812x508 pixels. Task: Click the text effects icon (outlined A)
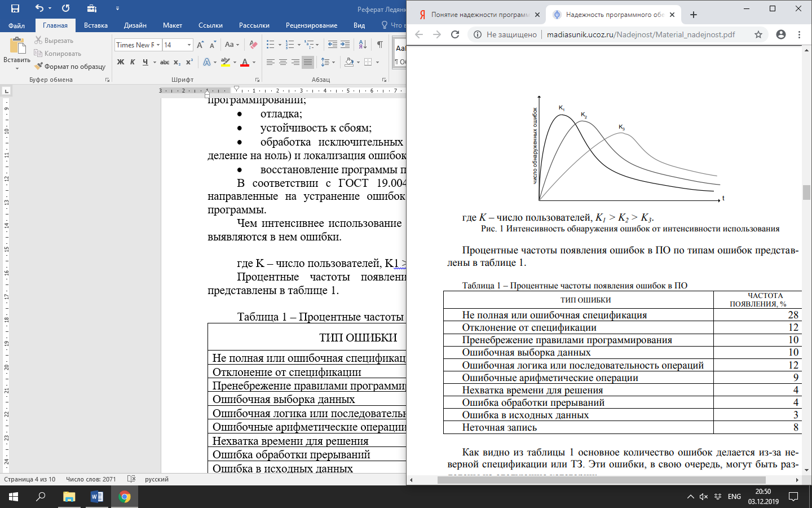(x=207, y=62)
